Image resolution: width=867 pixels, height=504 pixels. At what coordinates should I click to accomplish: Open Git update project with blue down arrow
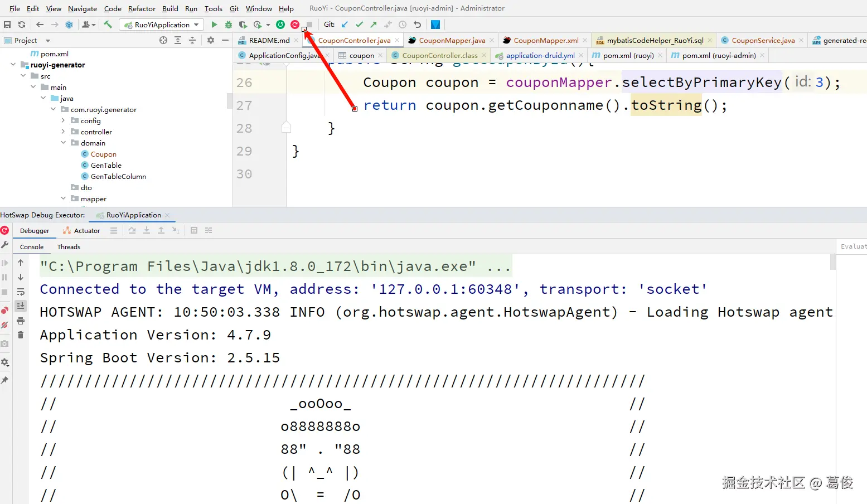[345, 24]
